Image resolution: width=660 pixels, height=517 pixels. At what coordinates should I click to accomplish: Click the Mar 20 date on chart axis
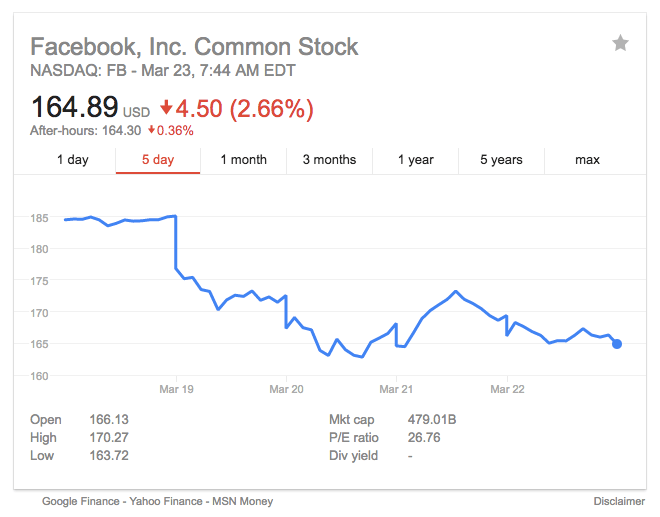tap(286, 389)
